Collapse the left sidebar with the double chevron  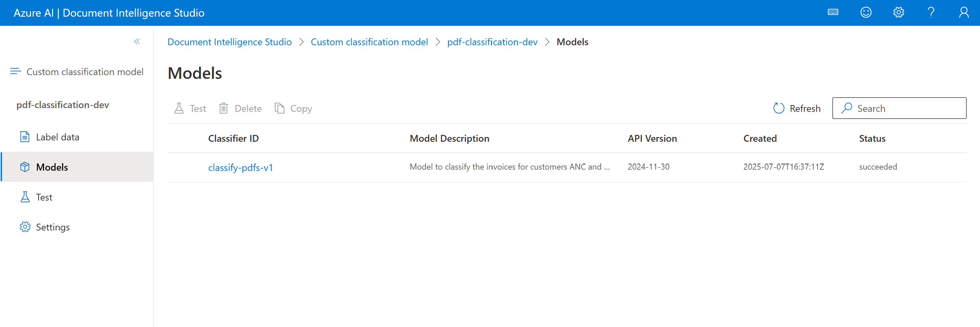(136, 41)
